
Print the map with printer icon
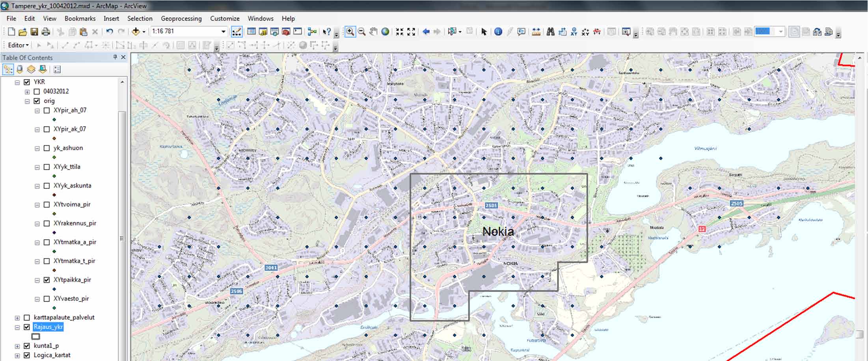(x=46, y=32)
